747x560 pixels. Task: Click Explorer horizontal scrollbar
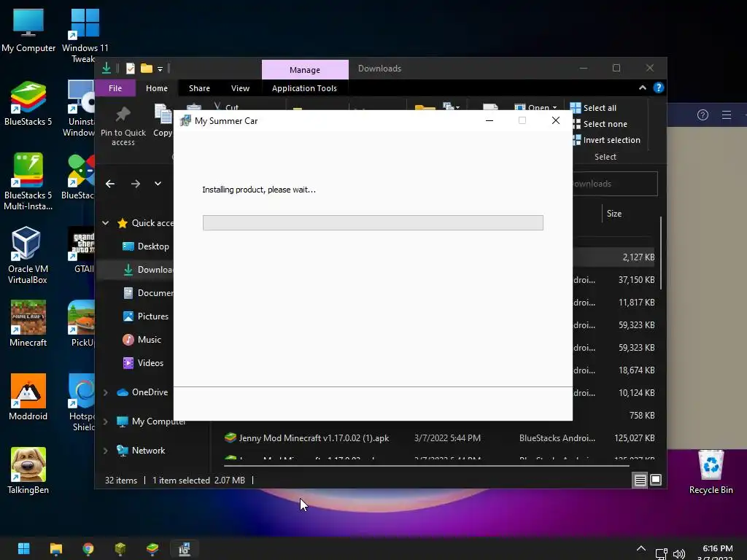[426, 466]
